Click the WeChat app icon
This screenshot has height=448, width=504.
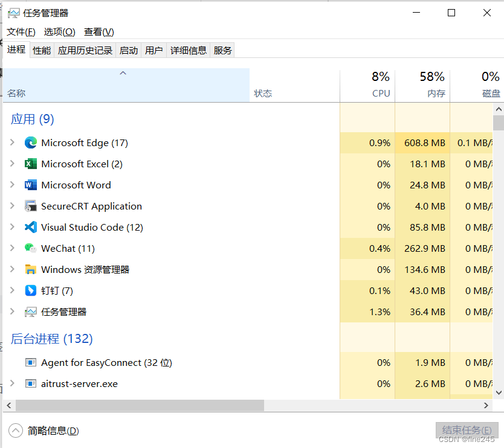point(31,248)
